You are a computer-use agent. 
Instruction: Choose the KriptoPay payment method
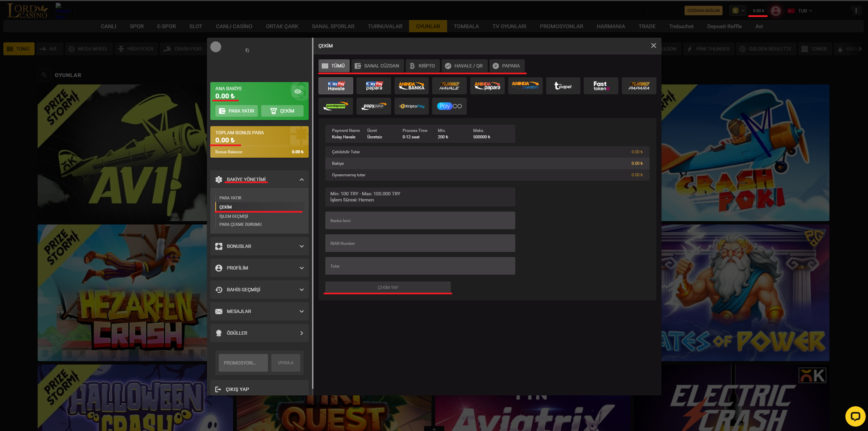[x=411, y=106]
